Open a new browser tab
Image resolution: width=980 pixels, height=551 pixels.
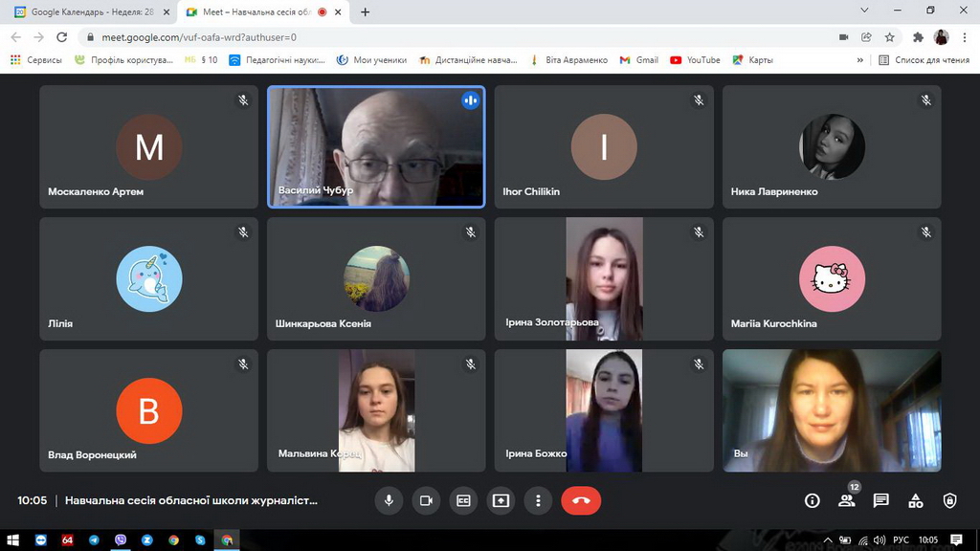coord(365,12)
